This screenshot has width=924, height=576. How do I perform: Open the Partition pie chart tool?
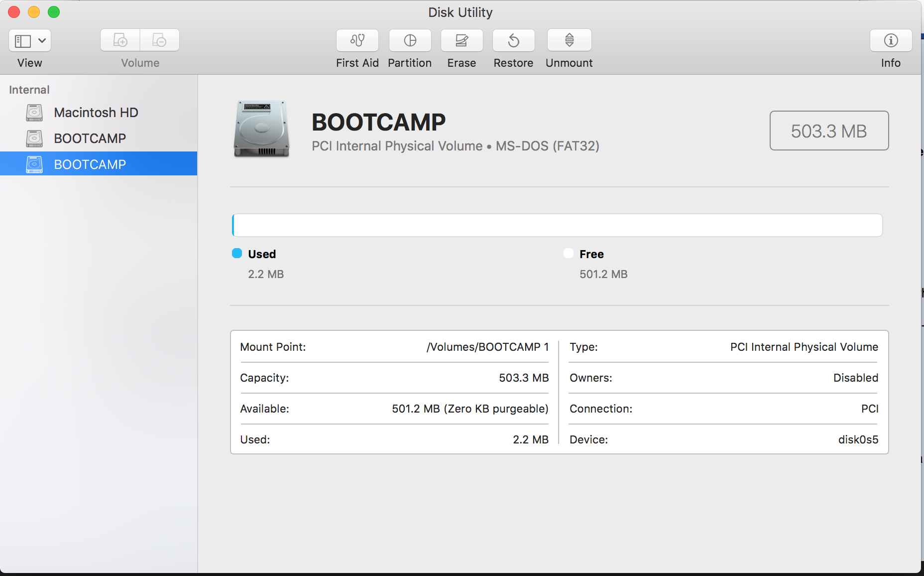coord(410,40)
